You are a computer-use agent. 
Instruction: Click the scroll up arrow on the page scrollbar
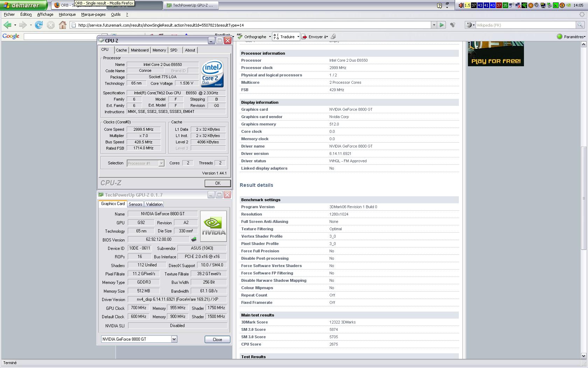click(x=583, y=44)
